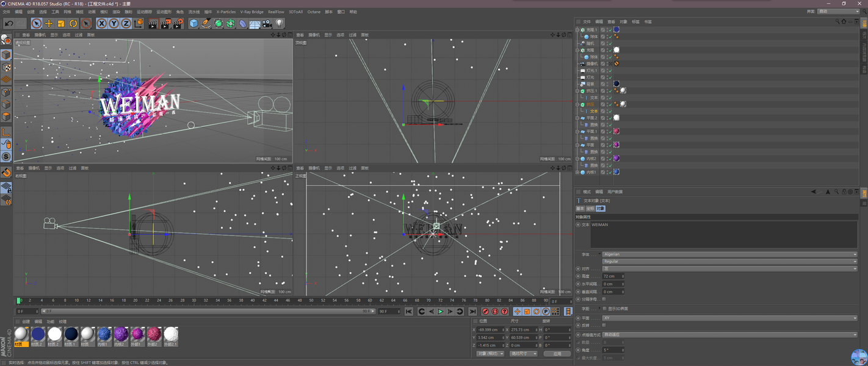Jump to the start of the timeline

[409, 312]
